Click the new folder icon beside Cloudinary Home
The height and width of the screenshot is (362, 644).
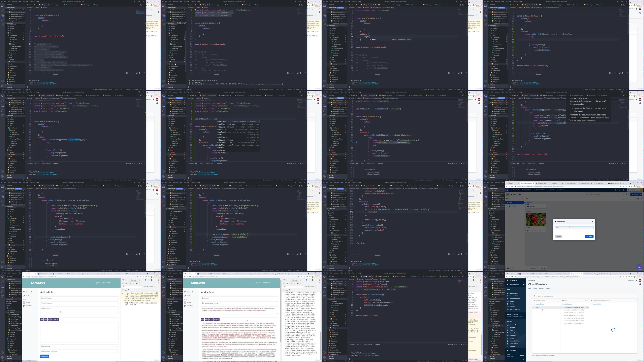520,194
